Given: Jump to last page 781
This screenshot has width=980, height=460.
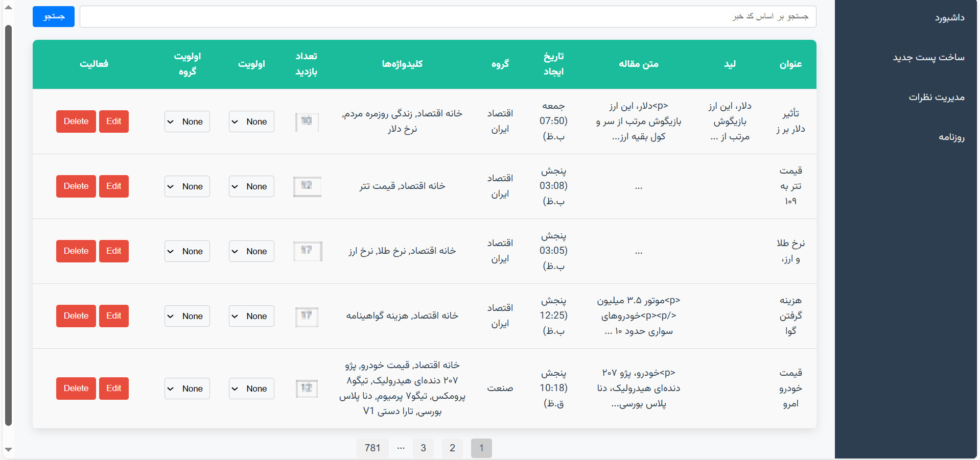Looking at the screenshot, I should pyautogui.click(x=372, y=448).
